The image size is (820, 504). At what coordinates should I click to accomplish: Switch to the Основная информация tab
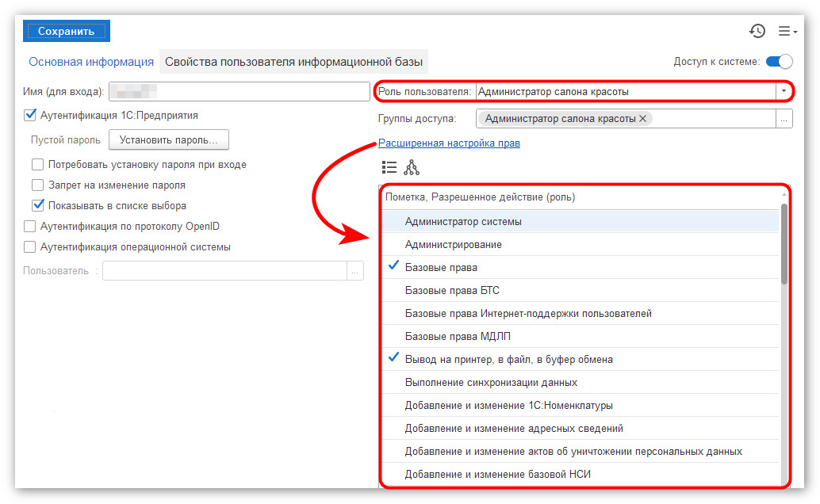click(91, 62)
